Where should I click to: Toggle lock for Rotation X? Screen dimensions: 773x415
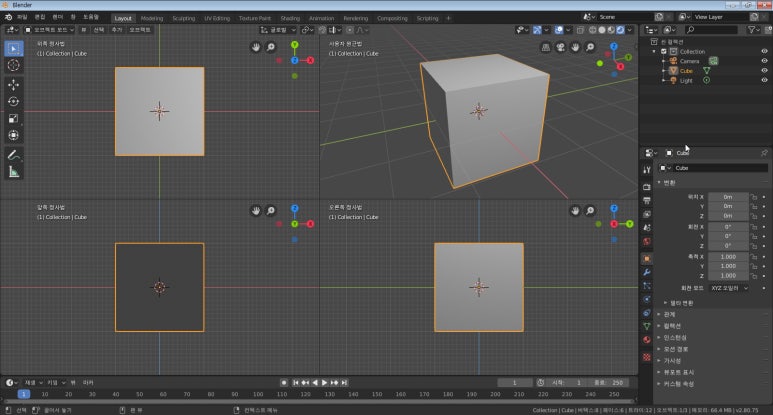[754, 227]
